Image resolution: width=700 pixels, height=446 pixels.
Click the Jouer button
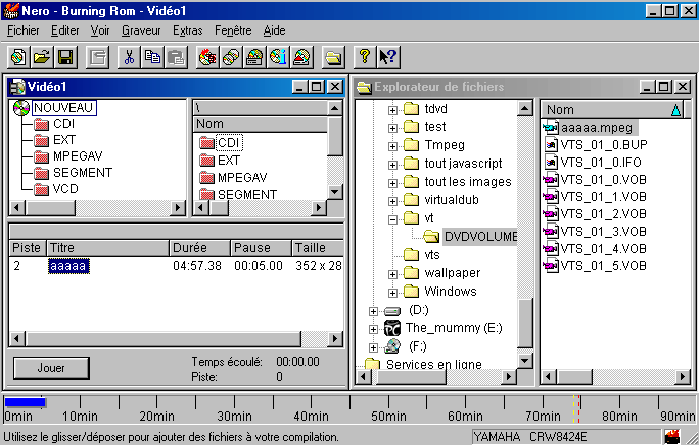pyautogui.click(x=51, y=368)
